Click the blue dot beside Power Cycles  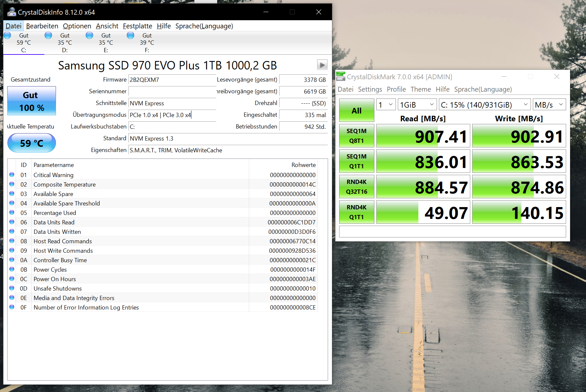coord(12,269)
